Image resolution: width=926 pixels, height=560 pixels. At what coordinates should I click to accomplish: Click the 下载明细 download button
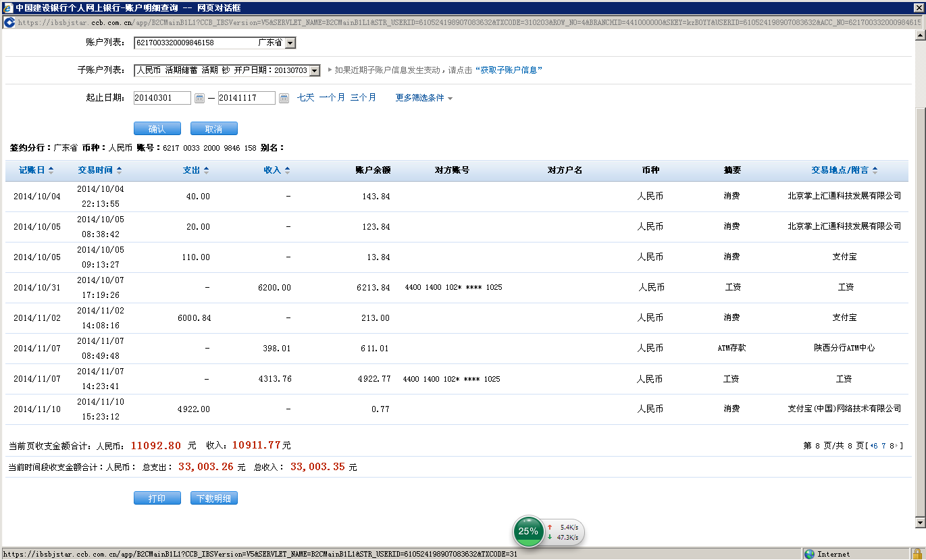click(213, 499)
